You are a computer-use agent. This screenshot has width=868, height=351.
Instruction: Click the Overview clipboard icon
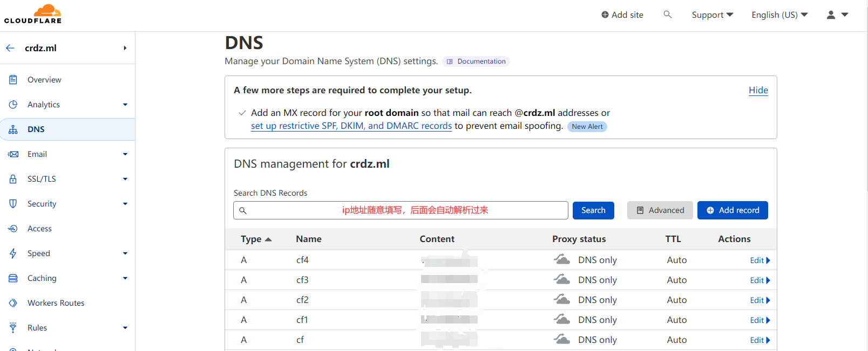point(13,80)
